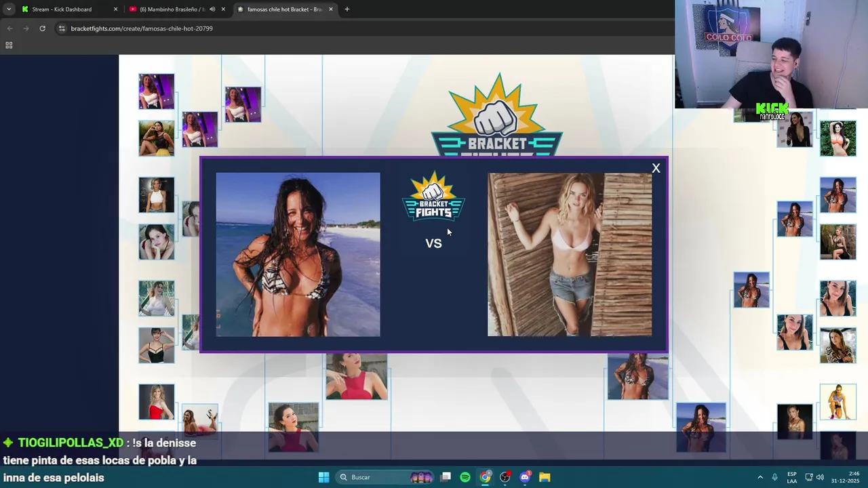Open OBS Studio from the taskbar
This screenshot has width=868, height=488.
coord(505,477)
